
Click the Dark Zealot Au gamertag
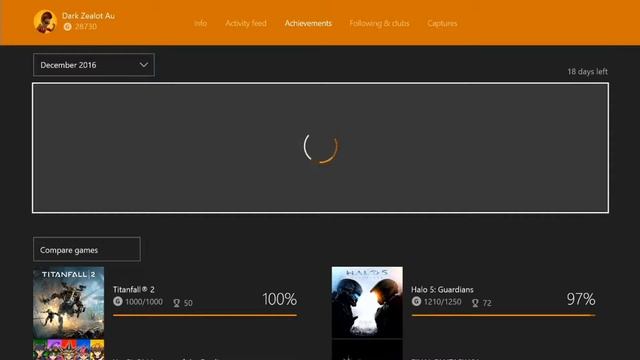[88, 16]
